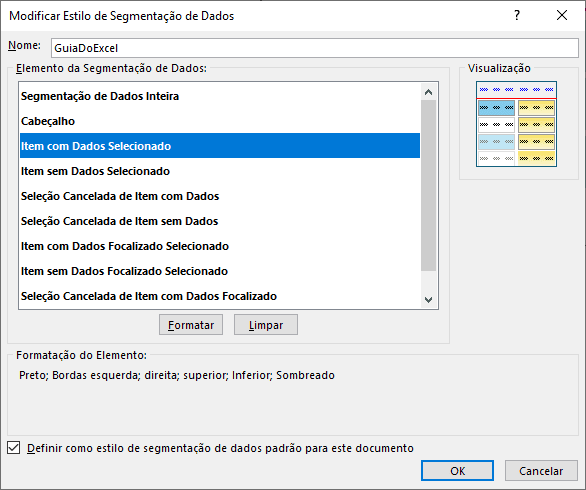Select Seleção Cancelada de Item com Dados
Screen dimensions: 586x490
(220, 196)
